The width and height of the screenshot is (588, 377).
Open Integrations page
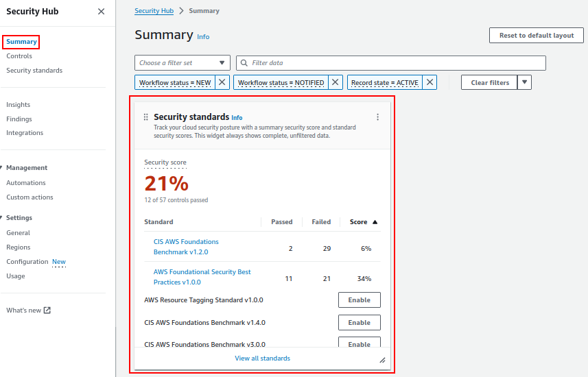point(25,133)
